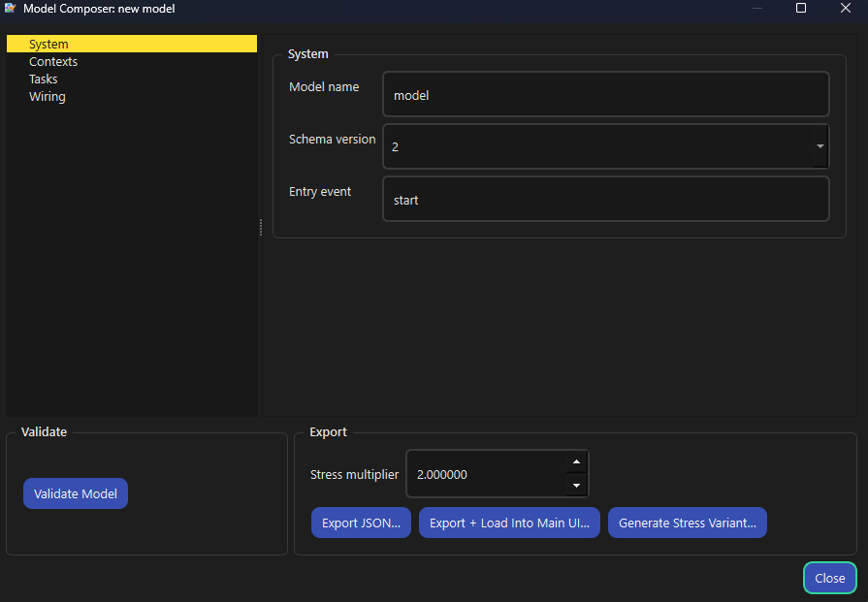Click the Close button at bottom
This screenshot has height=602, width=868.
(x=830, y=578)
